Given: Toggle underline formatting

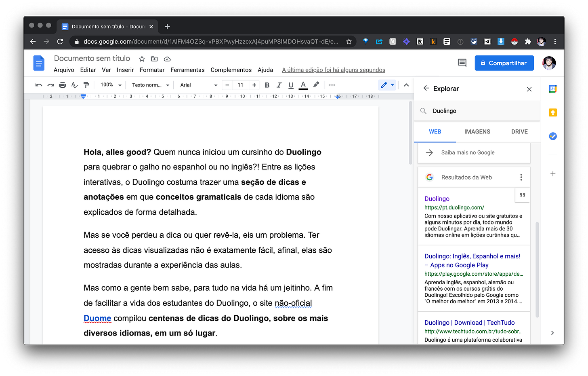Looking at the screenshot, I should click(291, 85).
